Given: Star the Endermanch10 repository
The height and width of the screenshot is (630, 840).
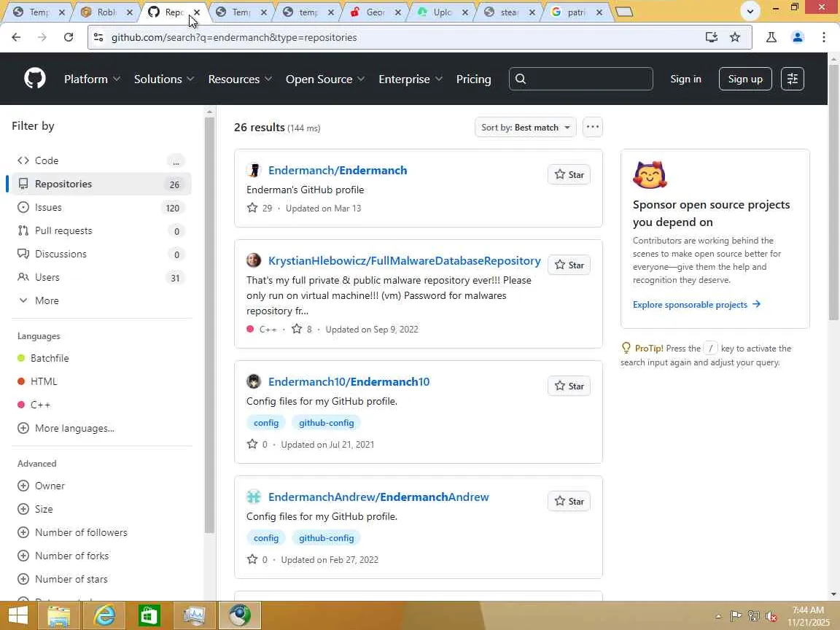Looking at the screenshot, I should click(x=569, y=386).
